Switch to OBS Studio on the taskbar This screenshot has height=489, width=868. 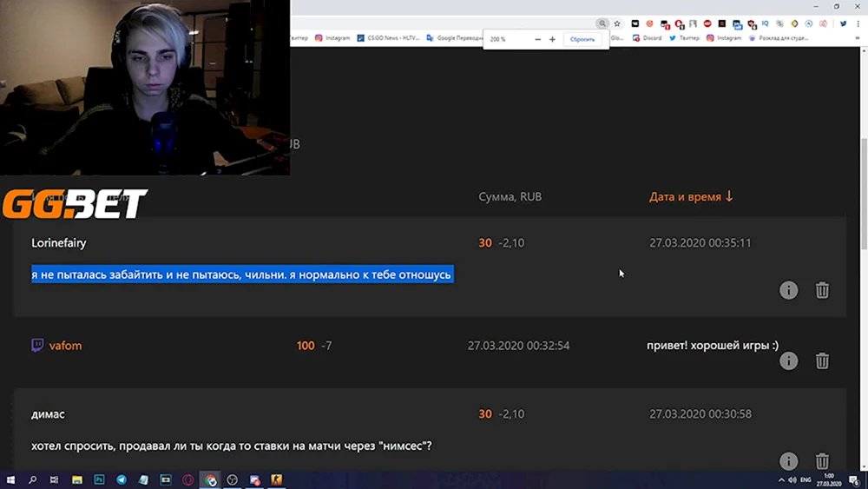(233, 480)
